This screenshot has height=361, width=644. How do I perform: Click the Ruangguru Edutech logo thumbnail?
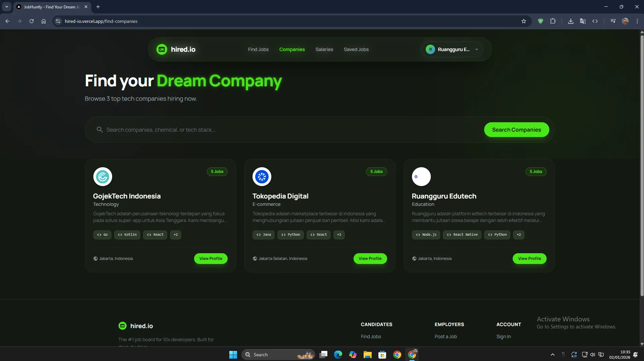[x=421, y=177]
